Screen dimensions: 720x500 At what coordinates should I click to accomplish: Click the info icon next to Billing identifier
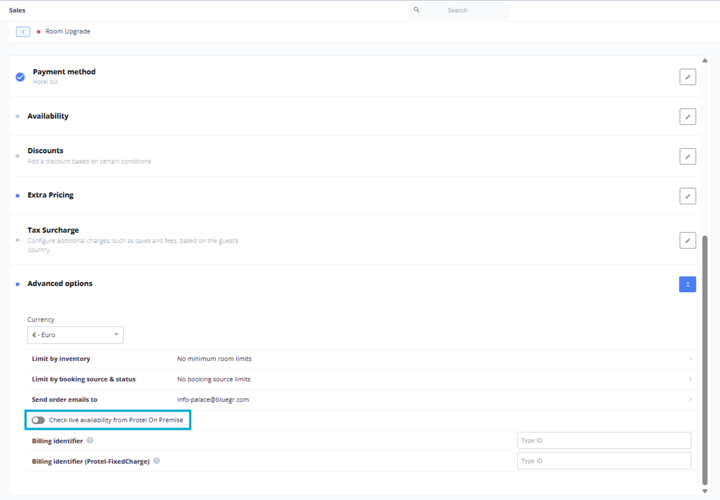90,440
